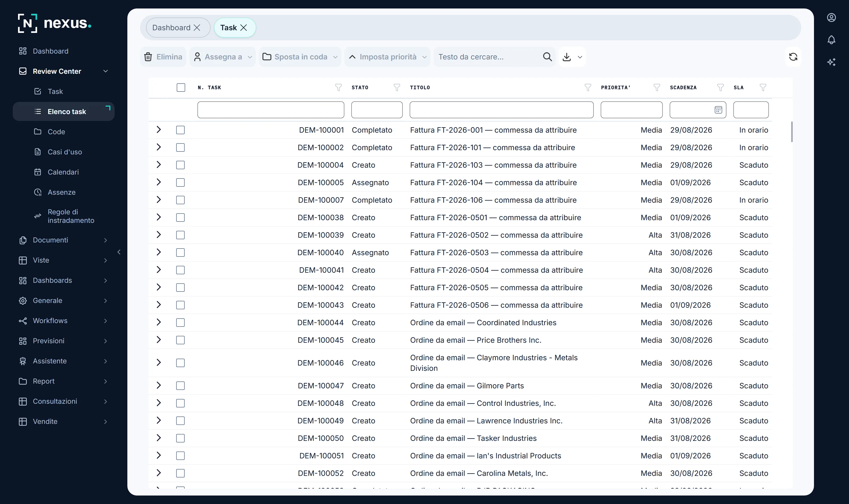Open Task under Review Center
Image resolution: width=849 pixels, height=504 pixels.
tap(63, 91)
